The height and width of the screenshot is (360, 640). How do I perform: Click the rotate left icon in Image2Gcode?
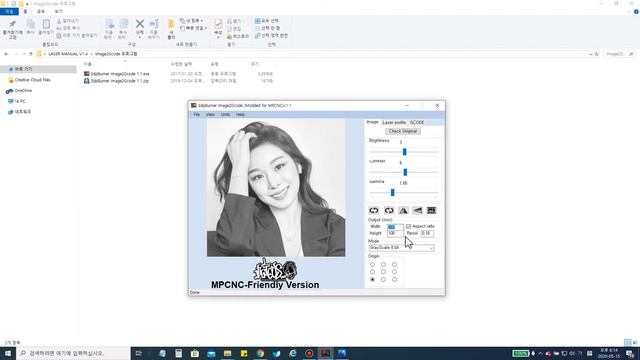point(374,210)
